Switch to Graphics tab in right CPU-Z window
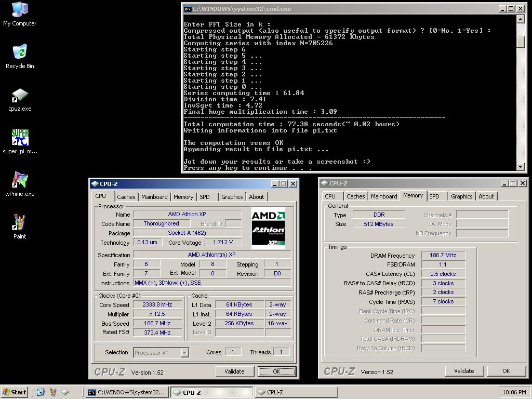Screen dimensions: 532x399 (462, 196)
